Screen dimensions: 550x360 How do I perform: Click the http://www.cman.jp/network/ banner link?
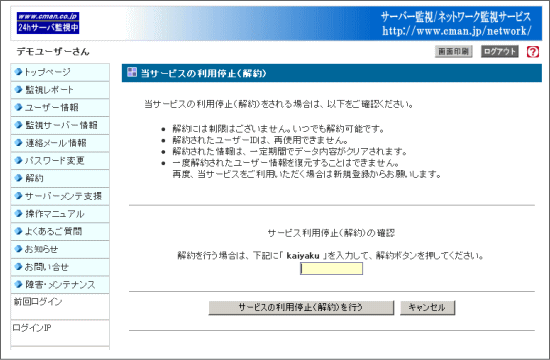[x=457, y=31]
